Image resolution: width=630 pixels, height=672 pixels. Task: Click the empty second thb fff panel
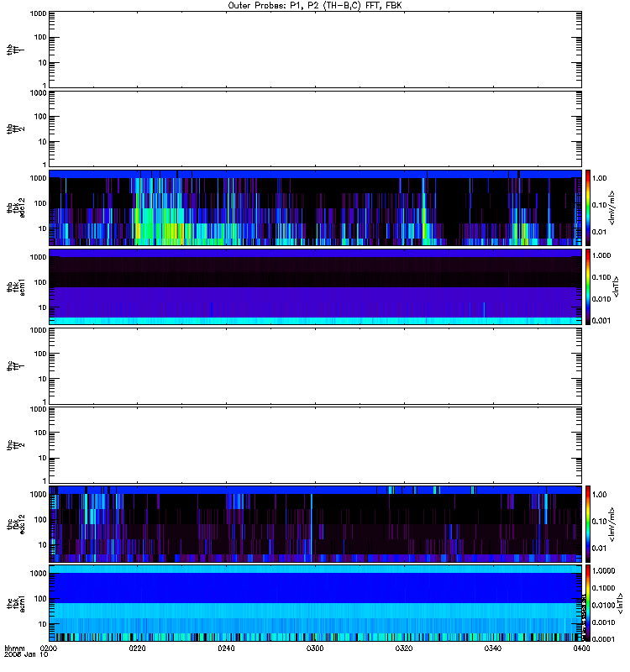point(316,129)
